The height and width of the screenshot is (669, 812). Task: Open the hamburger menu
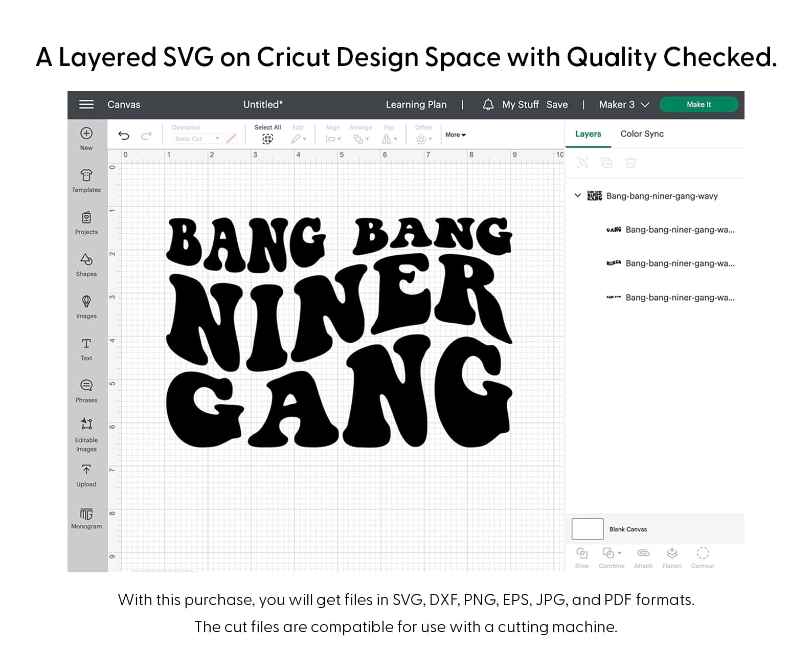click(86, 104)
